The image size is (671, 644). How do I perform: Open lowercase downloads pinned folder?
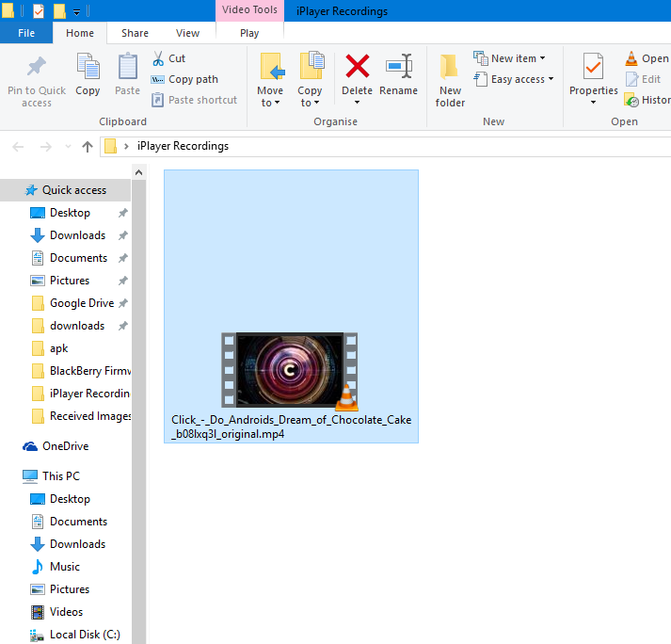(77, 326)
